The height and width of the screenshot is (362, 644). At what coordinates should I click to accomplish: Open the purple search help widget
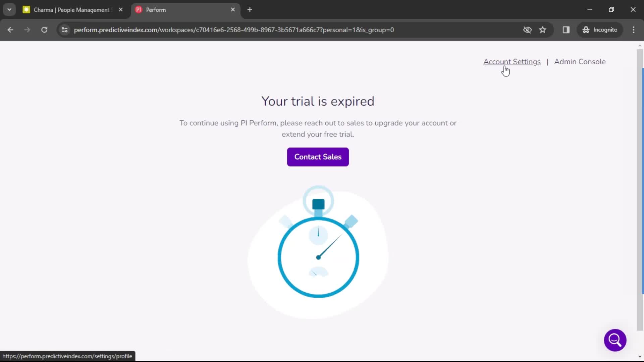pos(615,340)
